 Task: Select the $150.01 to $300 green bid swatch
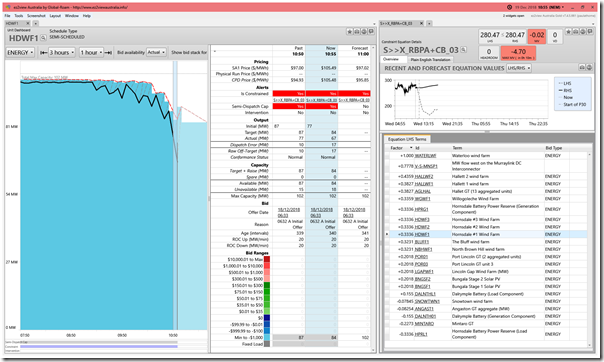tap(267, 285)
